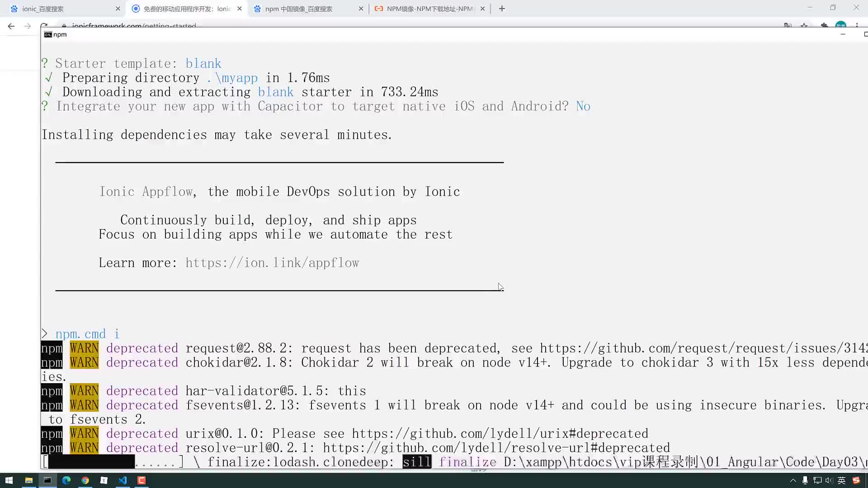The image size is (868, 488).
Task: Click the 'npm.cmd i' command line
Action: pyautogui.click(x=80, y=334)
